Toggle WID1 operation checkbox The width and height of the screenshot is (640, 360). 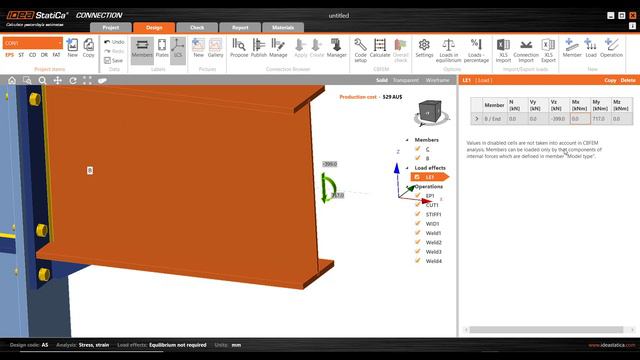click(x=418, y=223)
